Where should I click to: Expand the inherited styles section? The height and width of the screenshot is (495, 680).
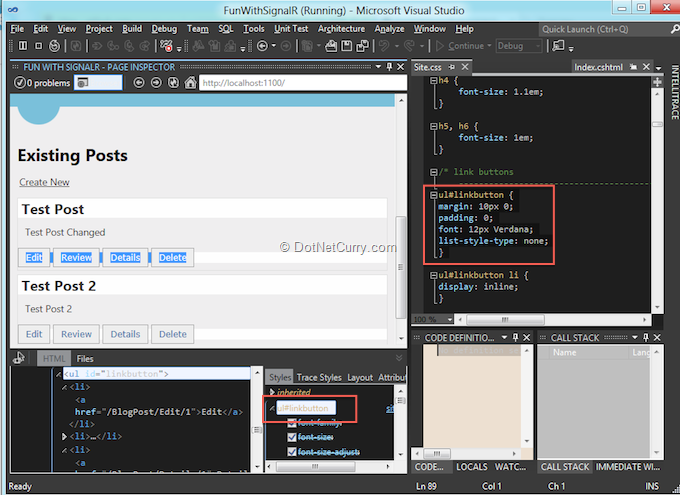tap(272, 392)
